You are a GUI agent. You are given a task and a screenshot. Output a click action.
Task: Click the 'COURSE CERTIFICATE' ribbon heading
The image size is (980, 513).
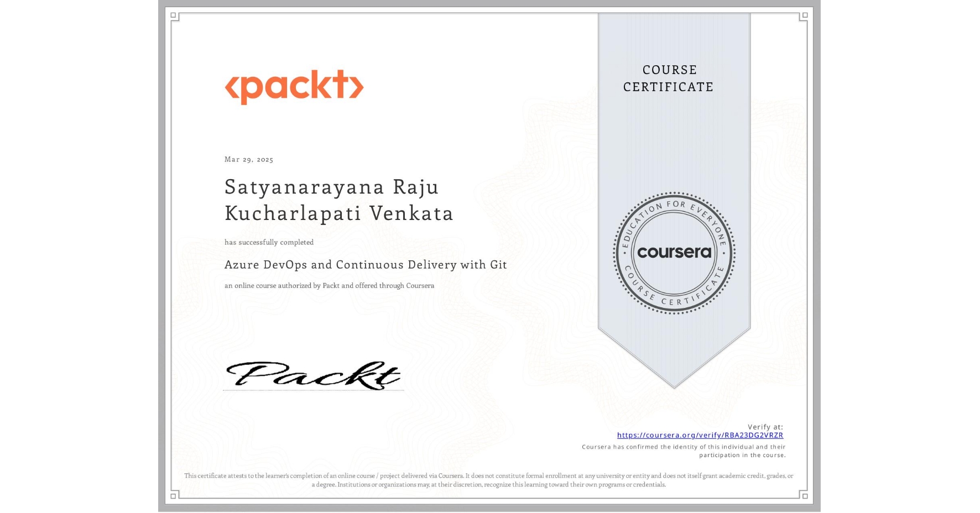[x=669, y=78]
